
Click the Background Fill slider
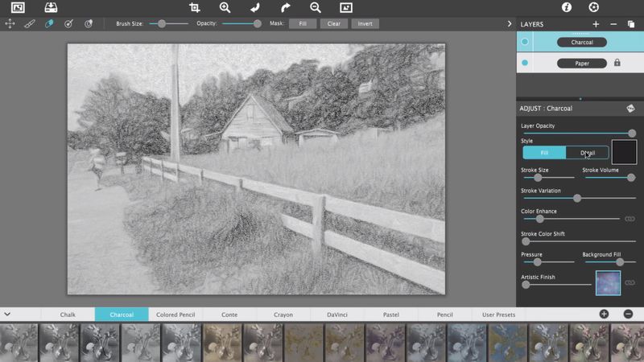pos(609,262)
